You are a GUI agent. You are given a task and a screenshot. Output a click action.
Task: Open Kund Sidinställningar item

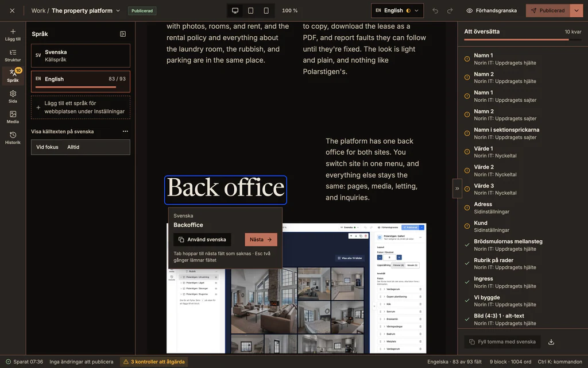tap(523, 227)
